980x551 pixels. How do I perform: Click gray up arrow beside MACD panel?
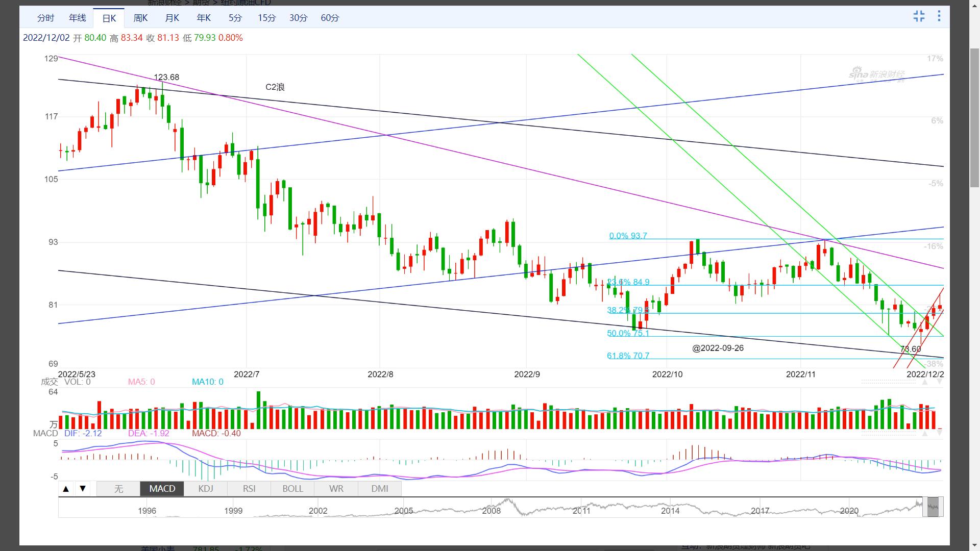point(924,434)
